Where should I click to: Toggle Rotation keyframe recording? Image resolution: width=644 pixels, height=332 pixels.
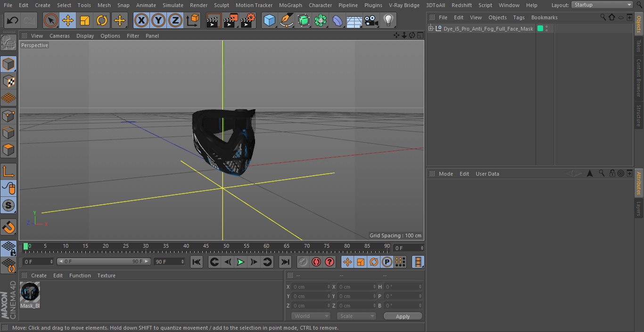pos(374,262)
